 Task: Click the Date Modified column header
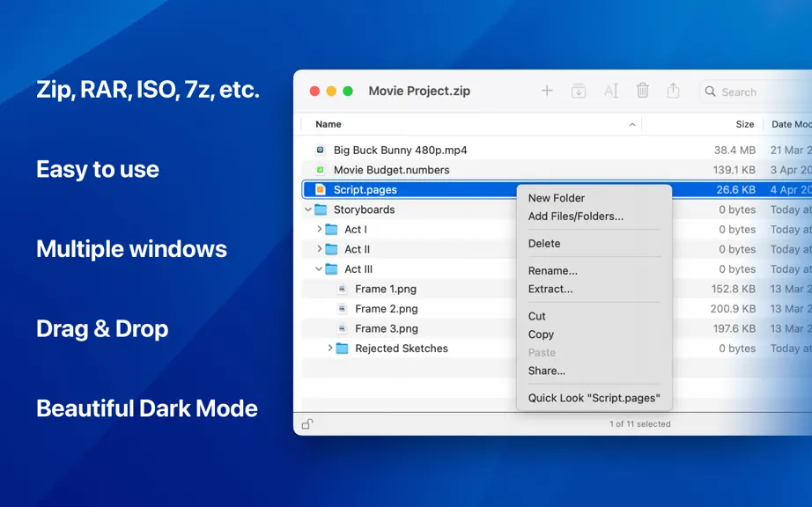click(x=791, y=124)
